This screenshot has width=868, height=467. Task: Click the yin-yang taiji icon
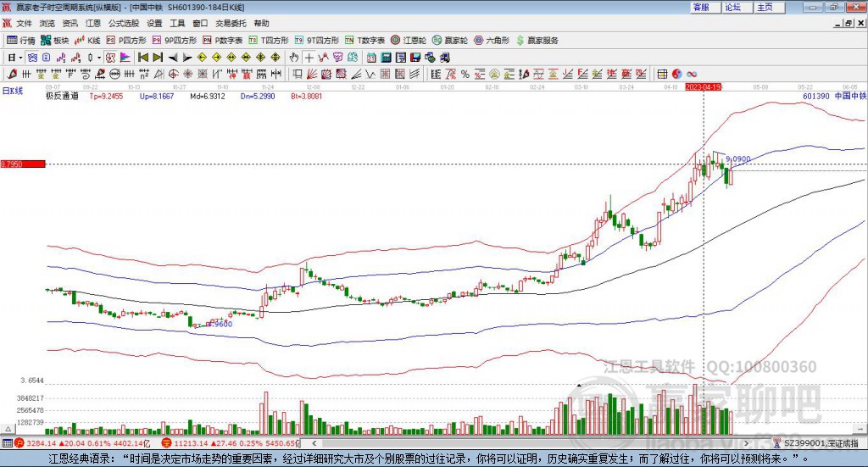(678, 74)
